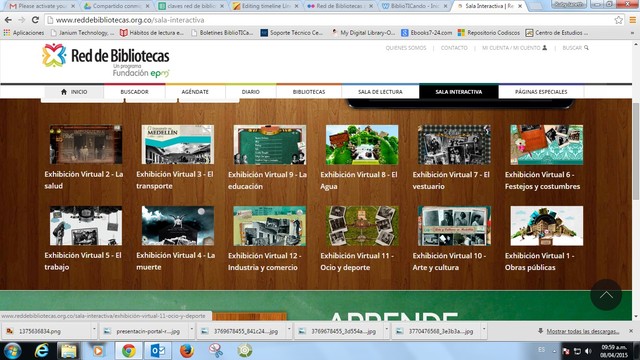
Task: Switch to the 'Compartido conmigo' Drive tab
Action: 116,6
